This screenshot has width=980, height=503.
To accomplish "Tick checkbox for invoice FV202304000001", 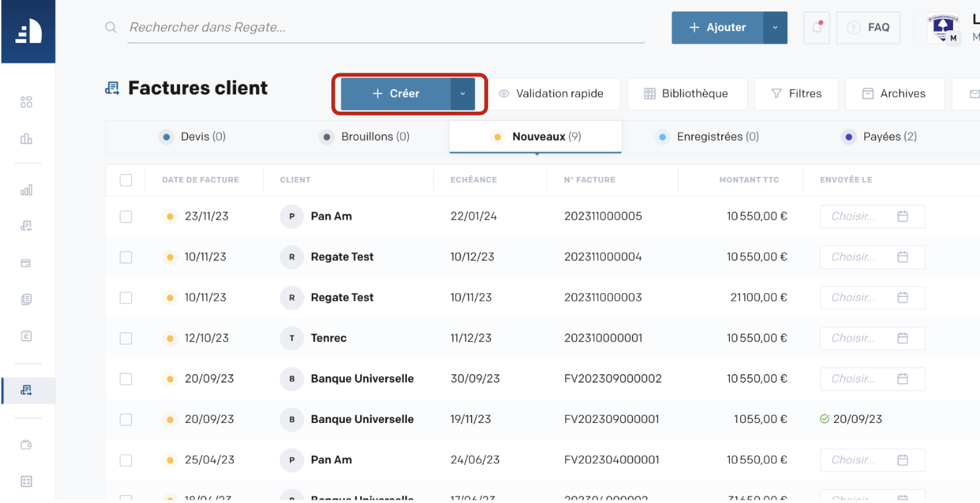I will (126, 460).
